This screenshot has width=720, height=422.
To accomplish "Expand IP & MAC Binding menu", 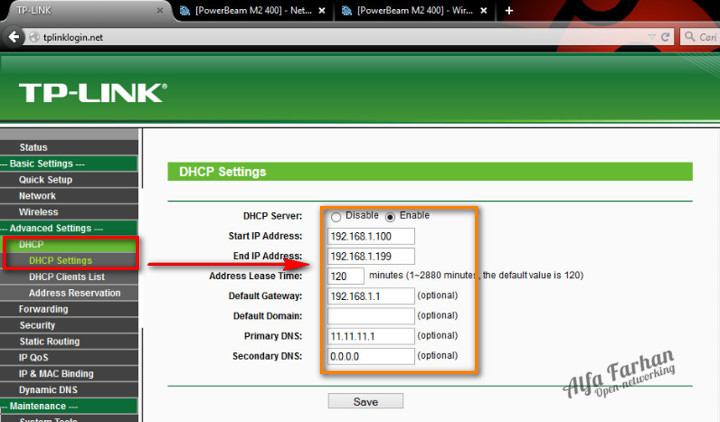I will [69, 373].
